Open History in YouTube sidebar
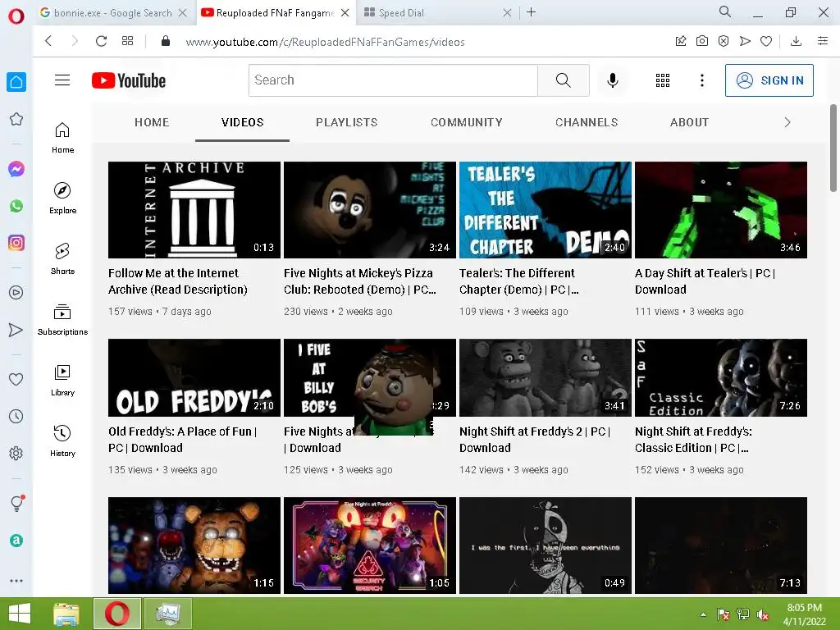 62,441
